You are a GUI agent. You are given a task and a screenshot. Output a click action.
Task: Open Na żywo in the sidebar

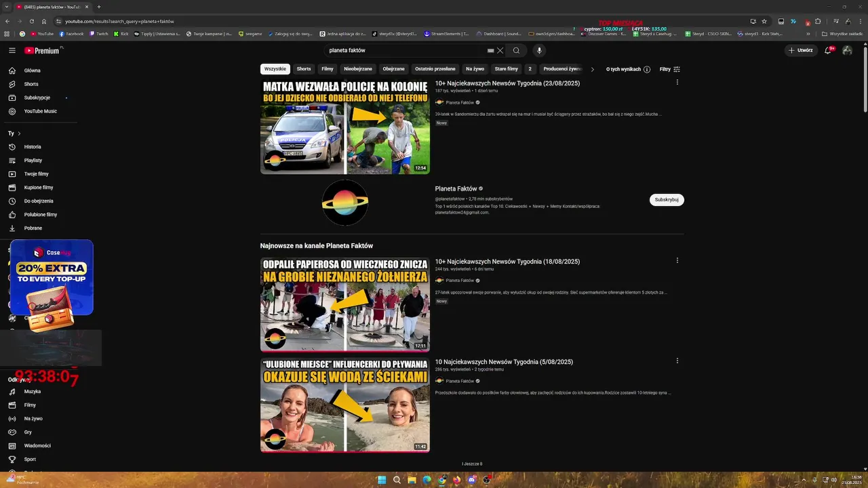coord(33,418)
